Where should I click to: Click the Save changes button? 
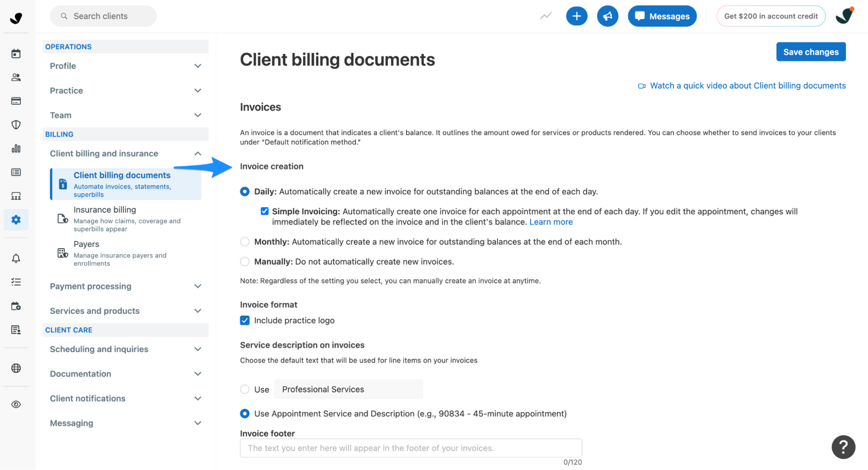pyautogui.click(x=811, y=52)
